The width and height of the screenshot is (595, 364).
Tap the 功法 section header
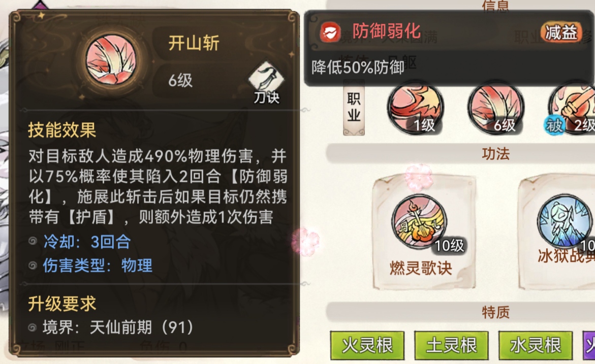point(495,154)
